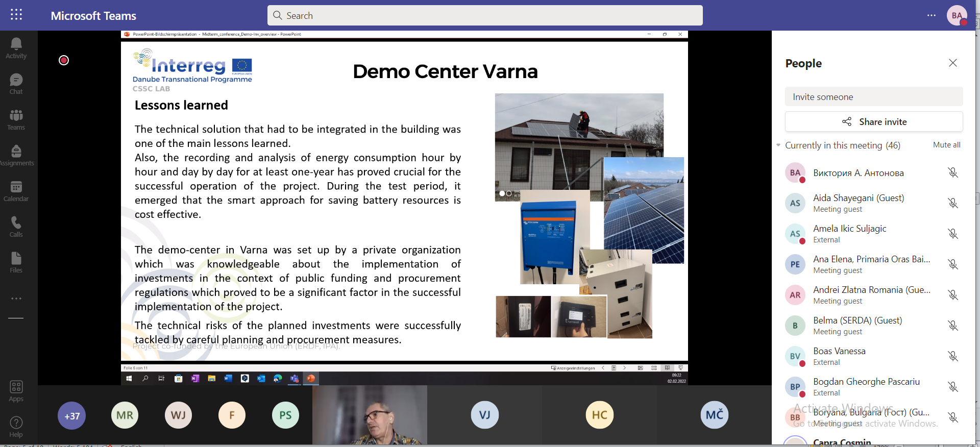Open OneNote from shared taskbar
This screenshot has width=980, height=447.
[x=195, y=378]
